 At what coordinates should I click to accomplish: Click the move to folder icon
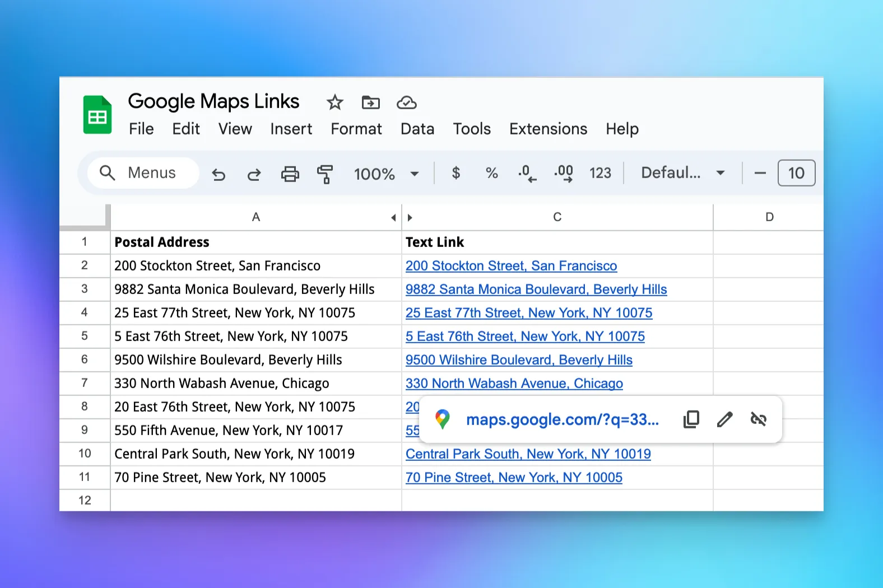(370, 102)
